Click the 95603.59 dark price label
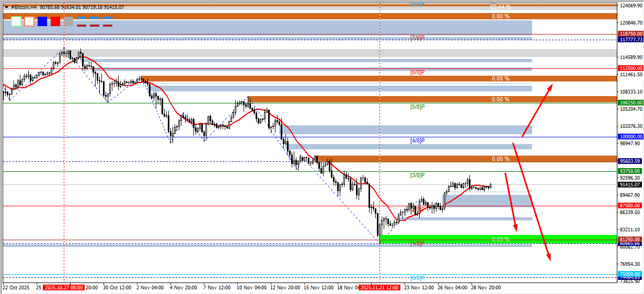 [630, 161]
